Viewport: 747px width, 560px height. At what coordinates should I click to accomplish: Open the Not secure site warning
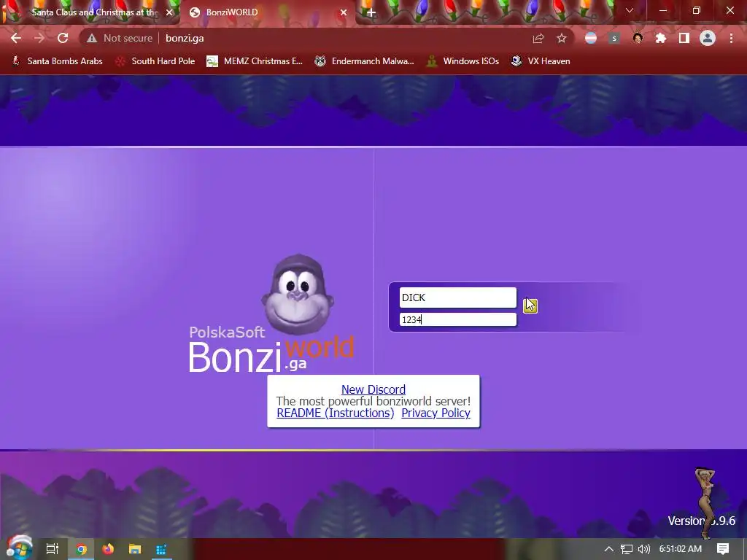click(120, 38)
